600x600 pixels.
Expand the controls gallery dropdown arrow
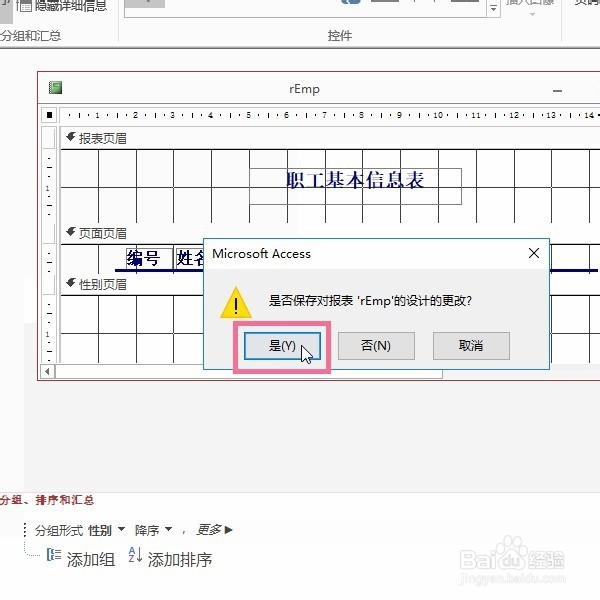point(494,8)
